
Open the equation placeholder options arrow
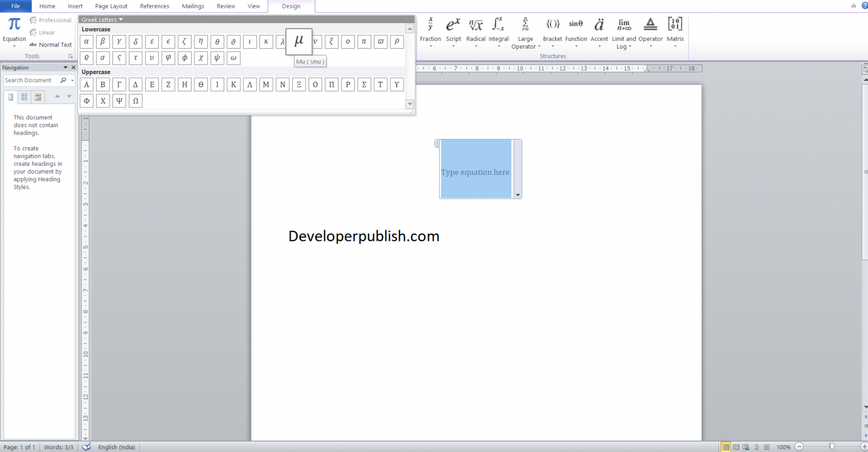(x=517, y=195)
